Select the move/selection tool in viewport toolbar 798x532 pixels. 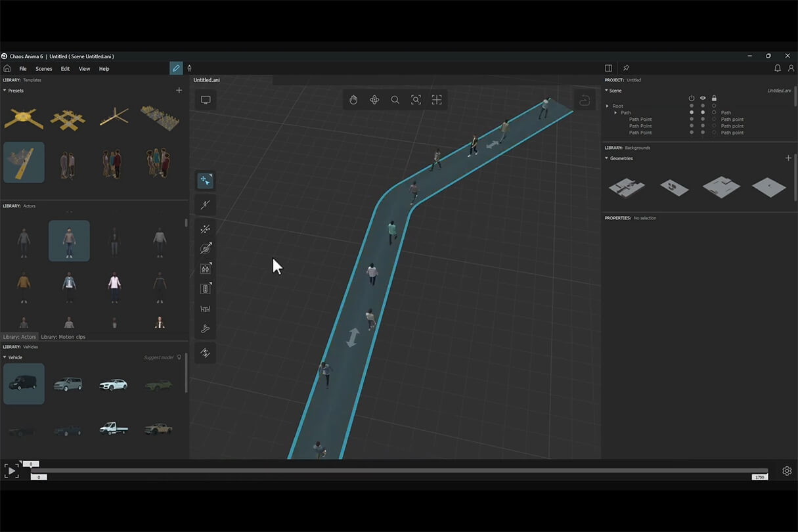[x=206, y=180]
